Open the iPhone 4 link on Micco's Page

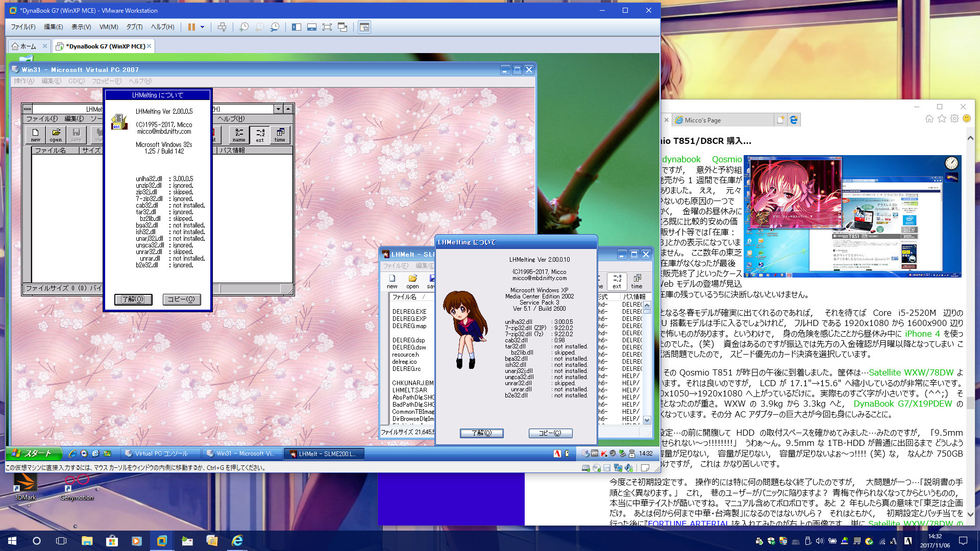(x=922, y=334)
